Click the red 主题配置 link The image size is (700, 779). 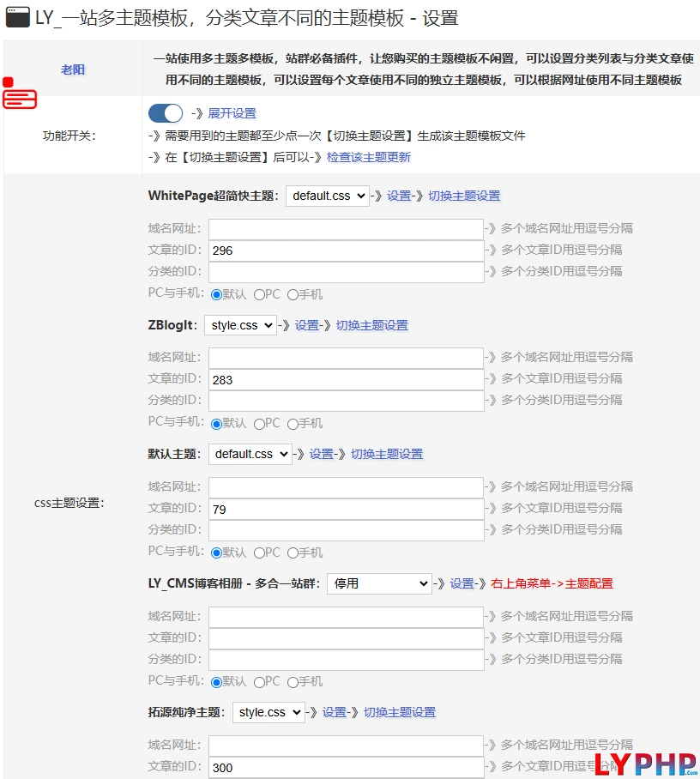pos(592,583)
